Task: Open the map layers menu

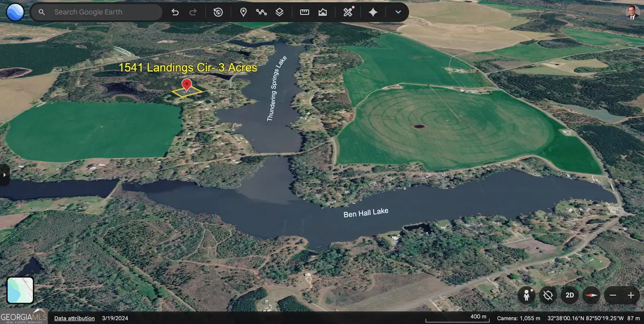Action: pyautogui.click(x=280, y=12)
